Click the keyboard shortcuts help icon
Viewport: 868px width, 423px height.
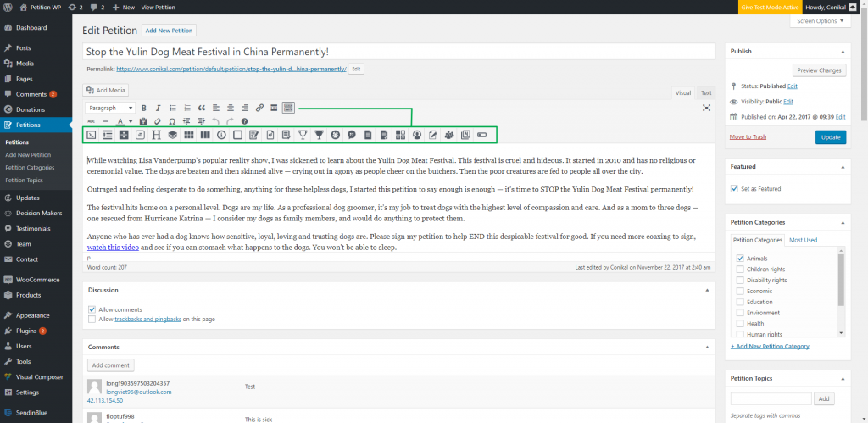[244, 121]
